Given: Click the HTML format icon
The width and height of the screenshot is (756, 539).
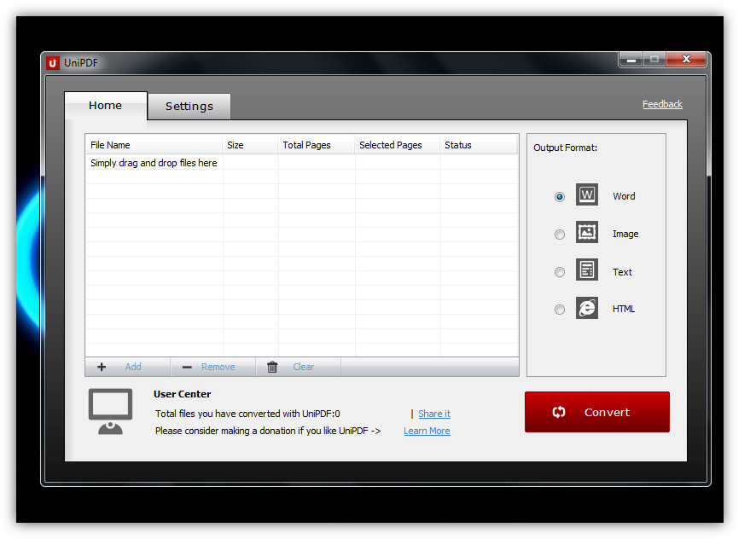Looking at the screenshot, I should [x=586, y=308].
